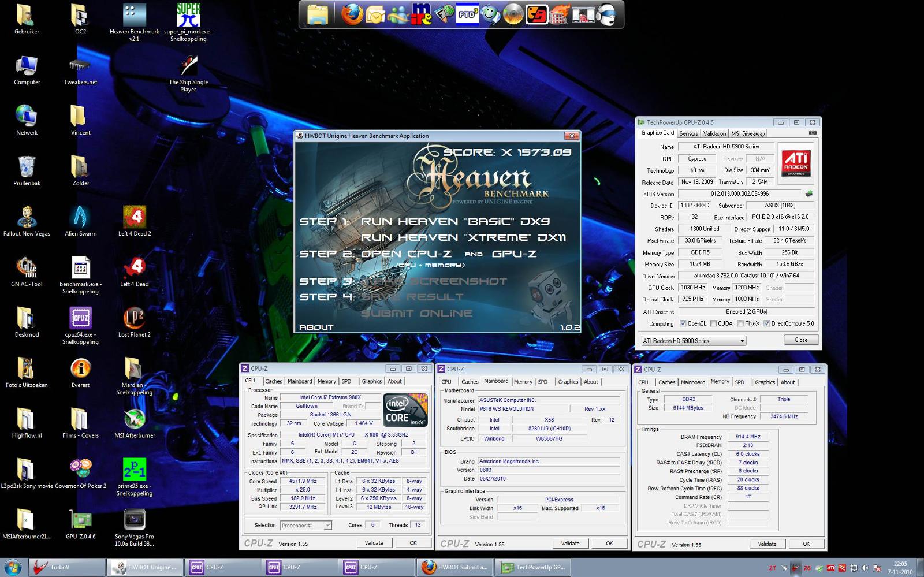Open the ATI Radeon HD 5900 Series dropdown
The width and height of the screenshot is (924, 577).
694,341
